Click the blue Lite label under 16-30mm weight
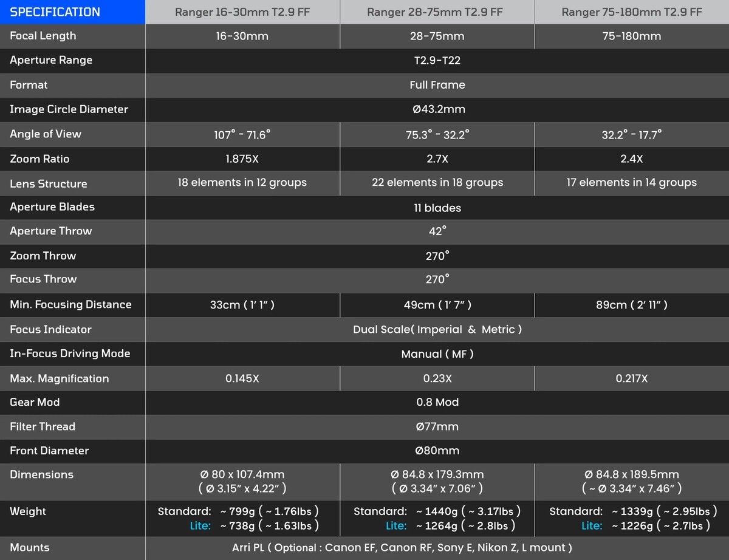Image resolution: width=729 pixels, height=560 pixels. click(x=200, y=526)
